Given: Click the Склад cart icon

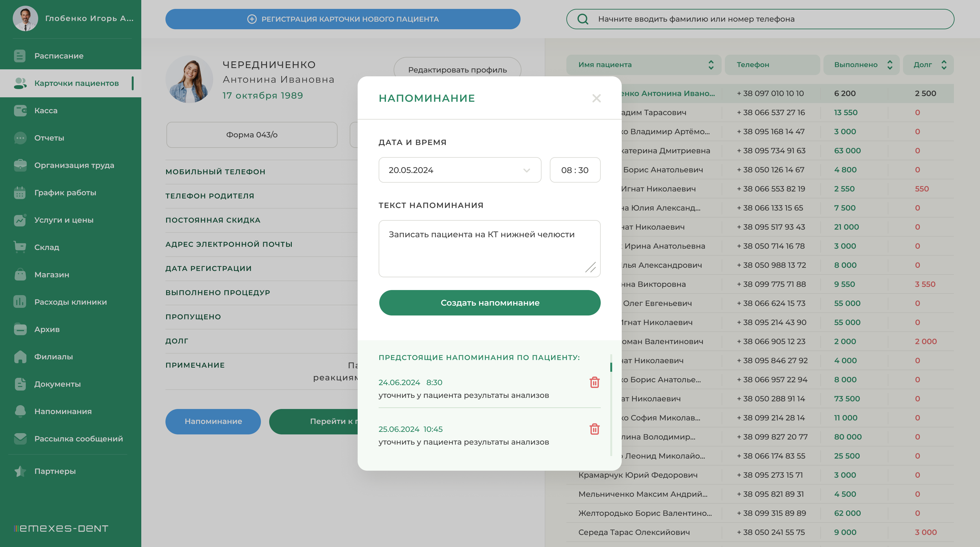Looking at the screenshot, I should pyautogui.click(x=20, y=247).
